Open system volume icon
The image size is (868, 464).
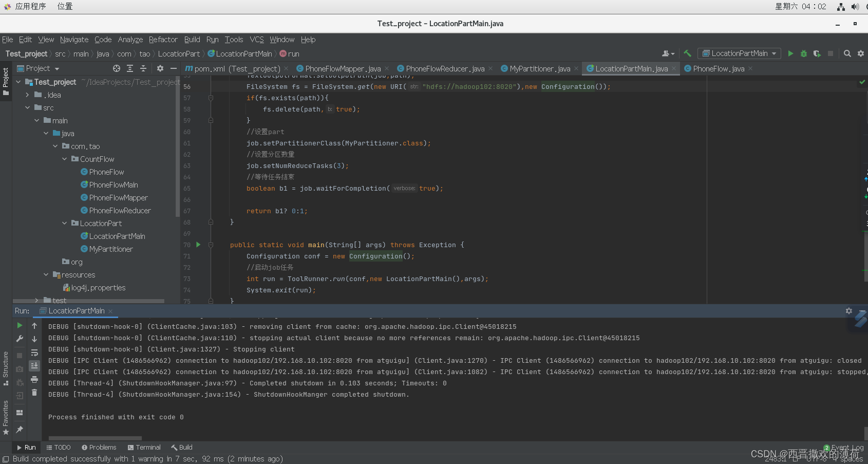[855, 7]
